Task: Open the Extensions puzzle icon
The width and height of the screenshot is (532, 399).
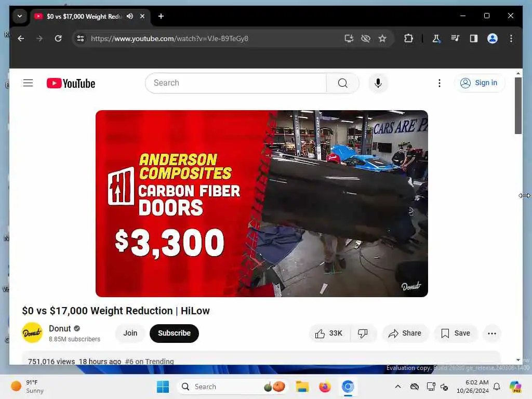Action: (x=408, y=38)
